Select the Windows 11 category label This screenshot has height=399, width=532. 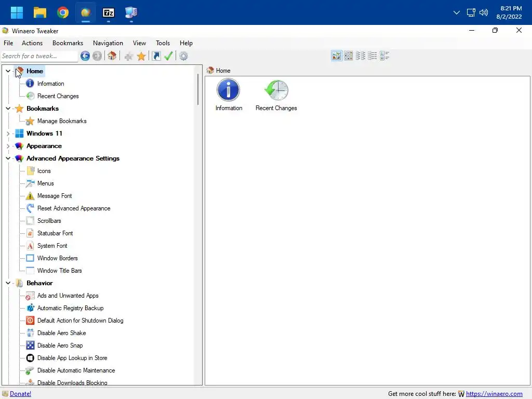[x=45, y=134]
